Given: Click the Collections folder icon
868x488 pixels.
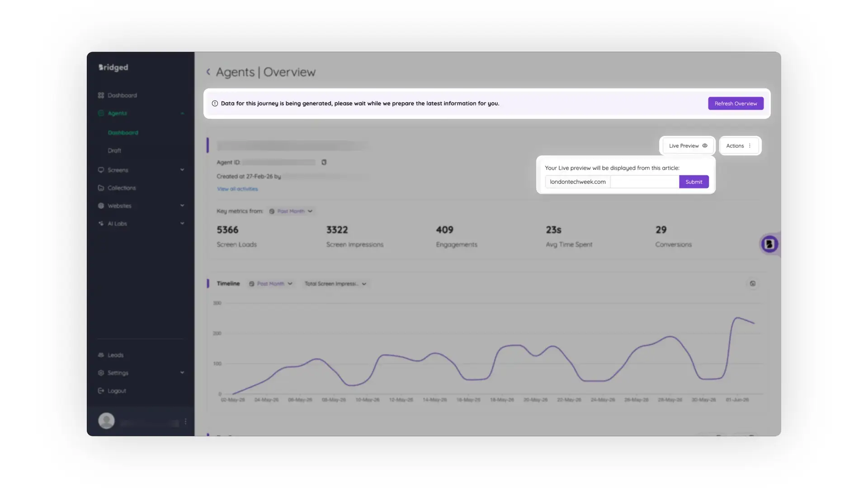Looking at the screenshot, I should [x=101, y=188].
